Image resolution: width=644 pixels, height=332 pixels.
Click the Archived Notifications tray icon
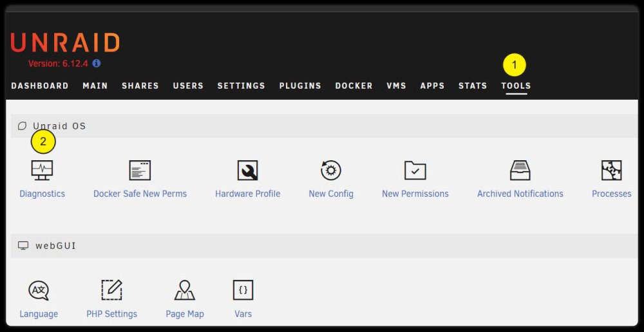click(x=520, y=171)
